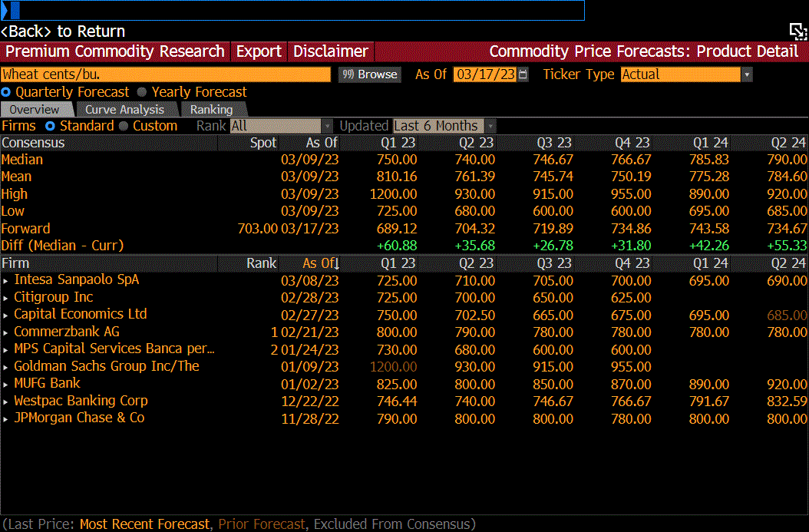The image size is (809, 532).
Task: Click the Diff Q1 23 value +60.88
Action: [397, 246]
